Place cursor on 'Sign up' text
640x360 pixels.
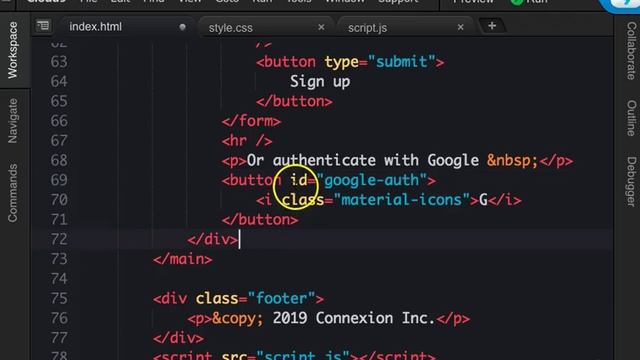tap(320, 82)
